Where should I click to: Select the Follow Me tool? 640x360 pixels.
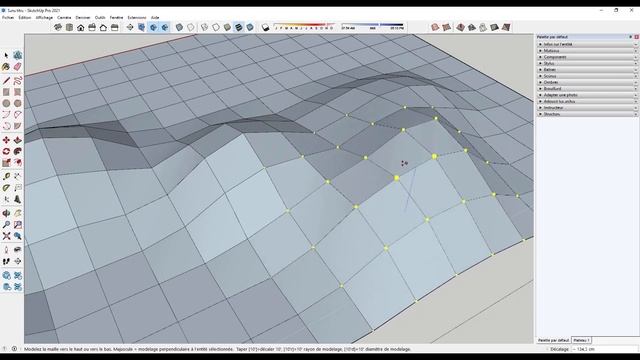(18, 151)
